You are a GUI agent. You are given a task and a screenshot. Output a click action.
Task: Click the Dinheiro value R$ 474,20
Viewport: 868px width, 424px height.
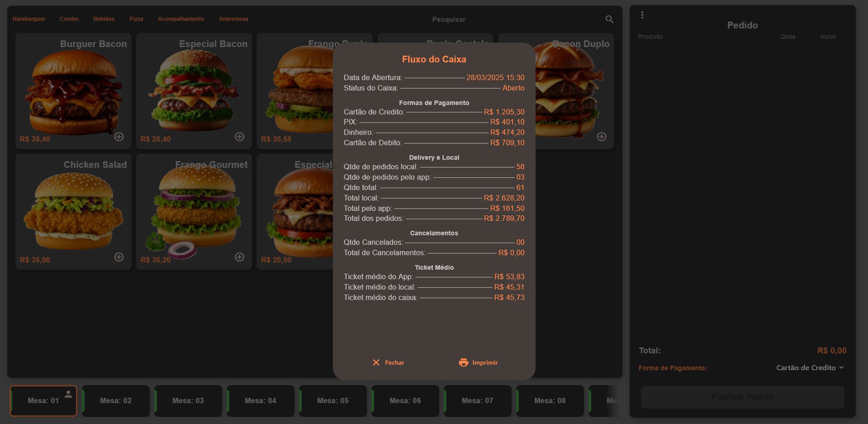pos(508,132)
